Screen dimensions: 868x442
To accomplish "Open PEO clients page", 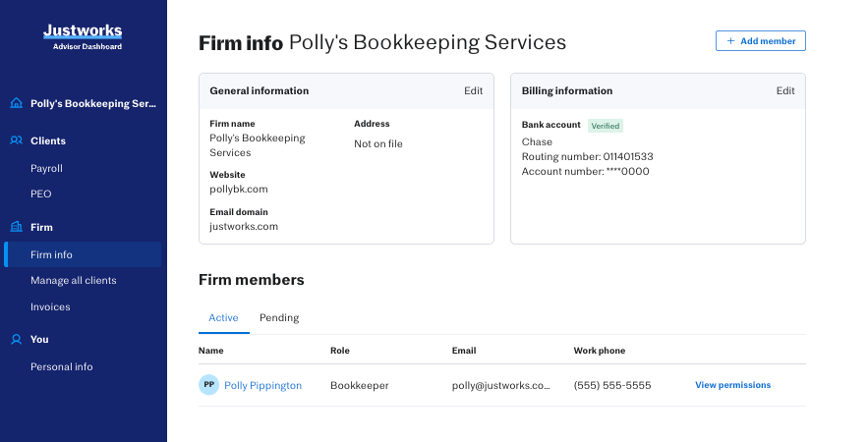I will (40, 193).
